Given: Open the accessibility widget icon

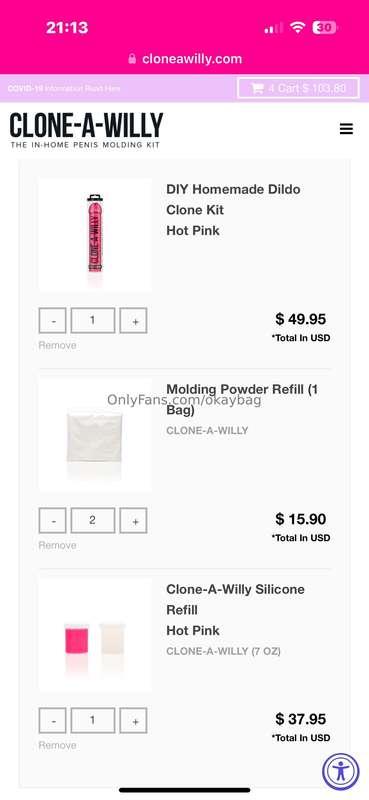Looking at the screenshot, I should pyautogui.click(x=340, y=772).
